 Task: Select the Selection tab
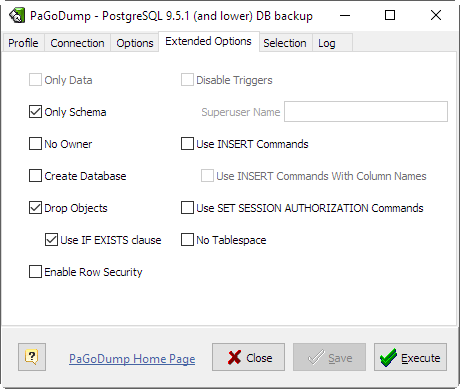(x=285, y=43)
